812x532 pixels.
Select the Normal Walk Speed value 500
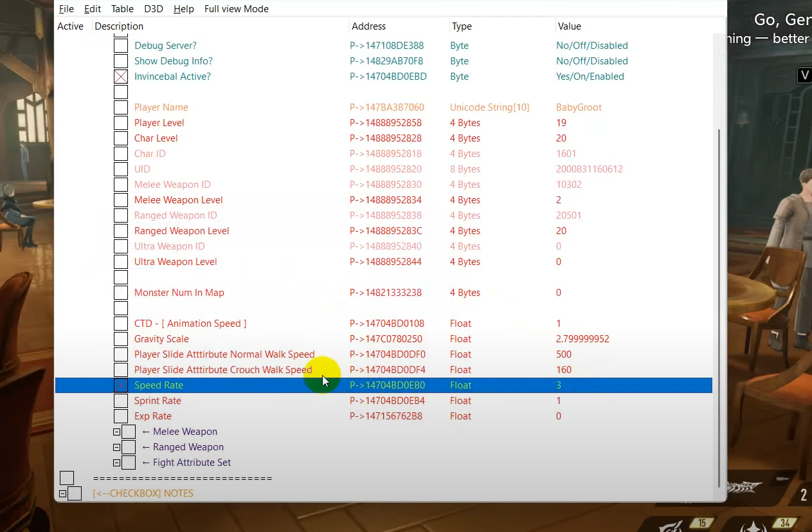coord(564,354)
